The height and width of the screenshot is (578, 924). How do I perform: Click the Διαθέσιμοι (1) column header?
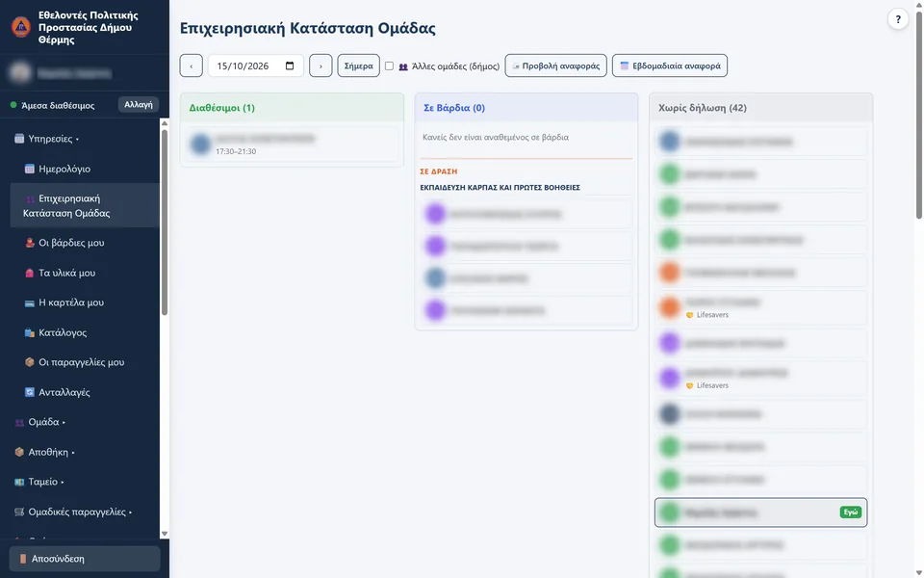click(x=292, y=108)
